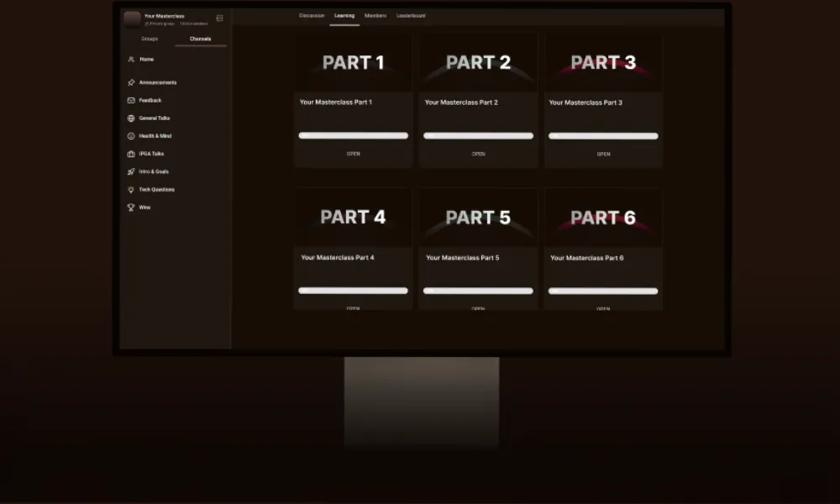Click the PART 2 course thumbnail
Image resolution: width=840 pixels, height=504 pixels.
click(479, 63)
